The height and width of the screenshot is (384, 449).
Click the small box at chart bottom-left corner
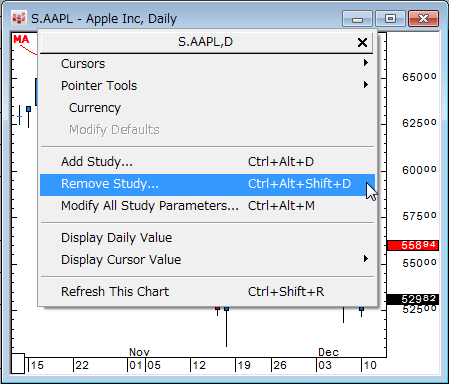click(x=18, y=363)
